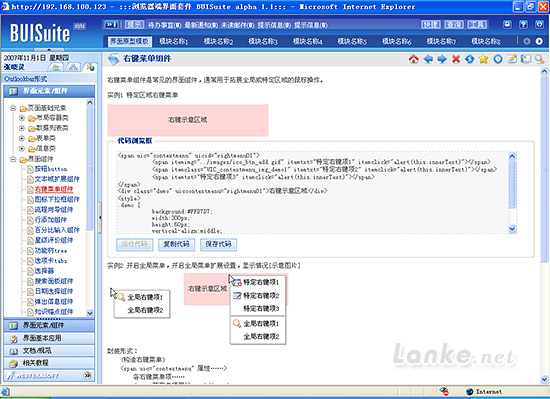This screenshot has height=399, width=550.
Task: Click inside the code preview text area
Action: [x=312, y=193]
